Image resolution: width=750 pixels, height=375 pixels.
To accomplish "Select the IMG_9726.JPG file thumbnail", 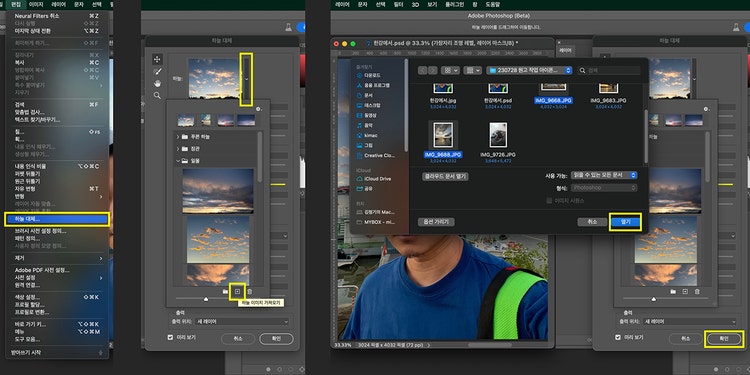I will click(498, 135).
